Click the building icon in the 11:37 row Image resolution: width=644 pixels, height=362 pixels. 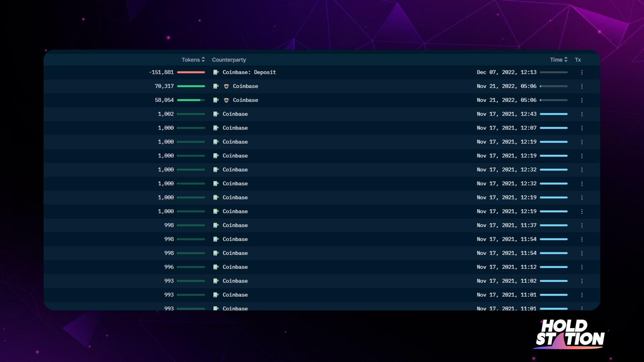pyautogui.click(x=216, y=226)
